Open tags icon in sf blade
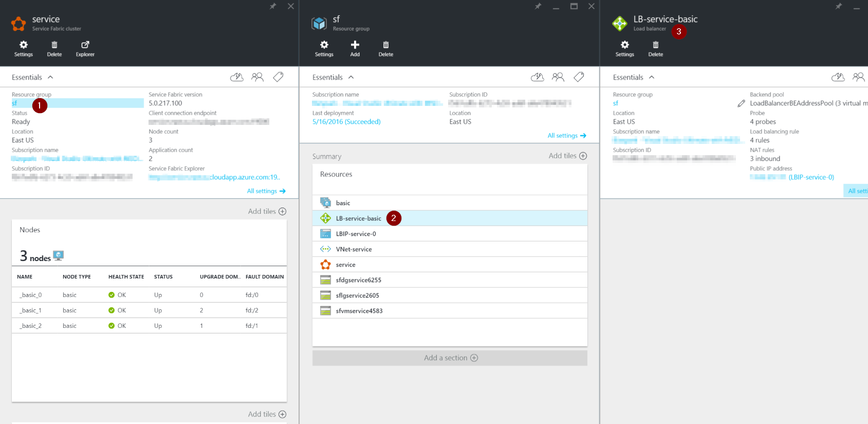The image size is (868, 424). coord(579,77)
